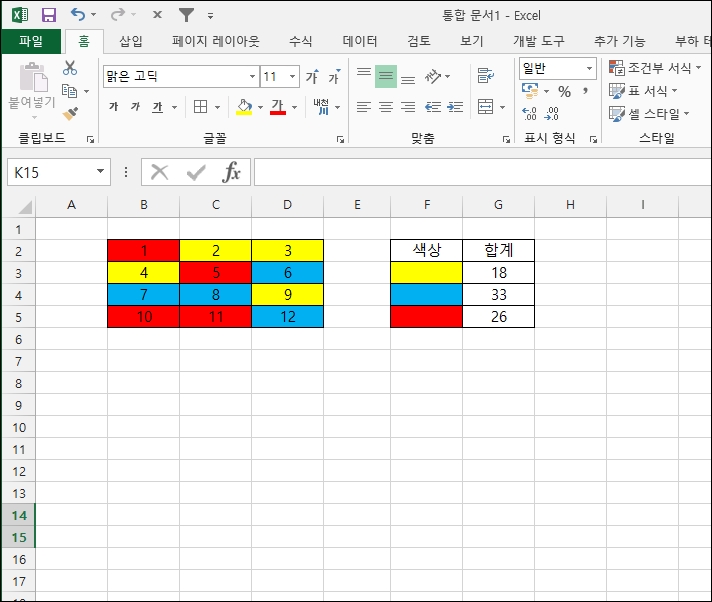The width and height of the screenshot is (712, 602).
Task: Expand font color dropdown arrow
Action: (x=295, y=107)
